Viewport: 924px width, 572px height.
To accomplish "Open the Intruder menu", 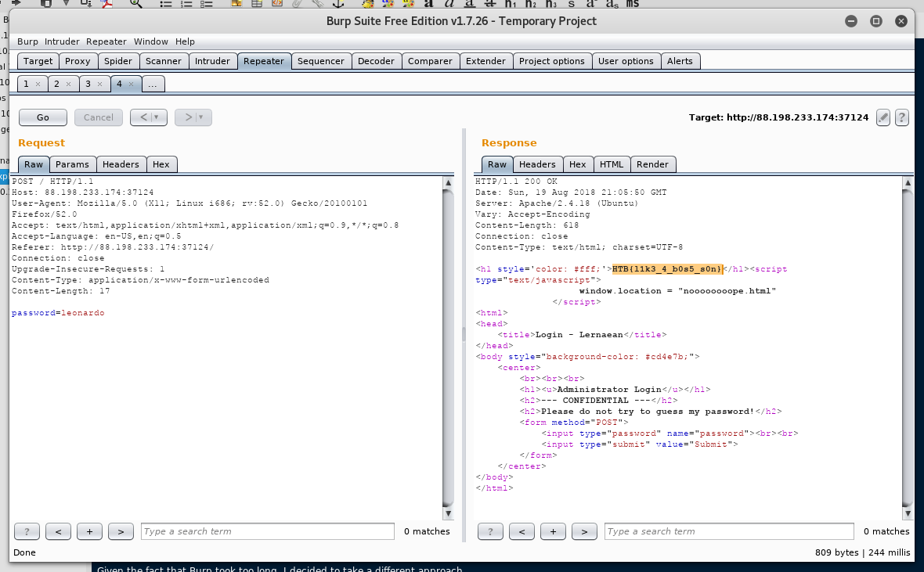I will coord(62,41).
